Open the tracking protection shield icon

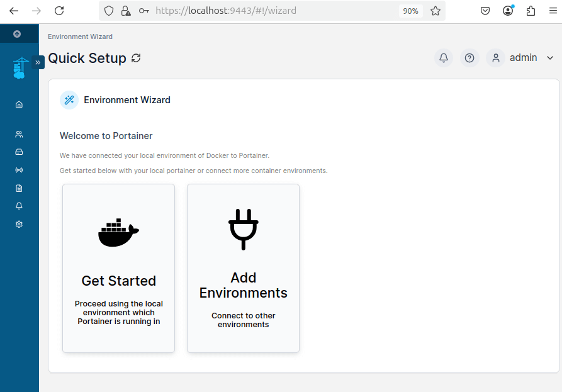(109, 11)
